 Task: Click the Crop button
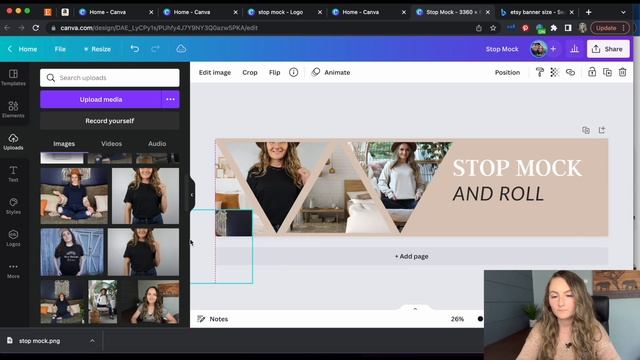pos(250,72)
